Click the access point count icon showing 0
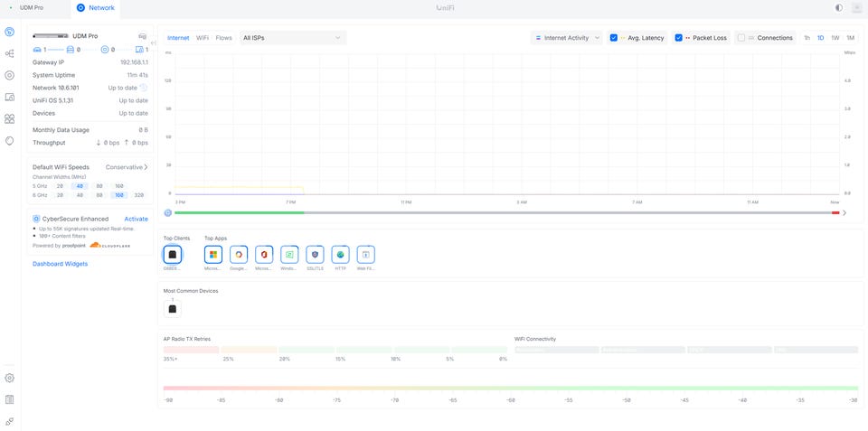 click(105, 49)
